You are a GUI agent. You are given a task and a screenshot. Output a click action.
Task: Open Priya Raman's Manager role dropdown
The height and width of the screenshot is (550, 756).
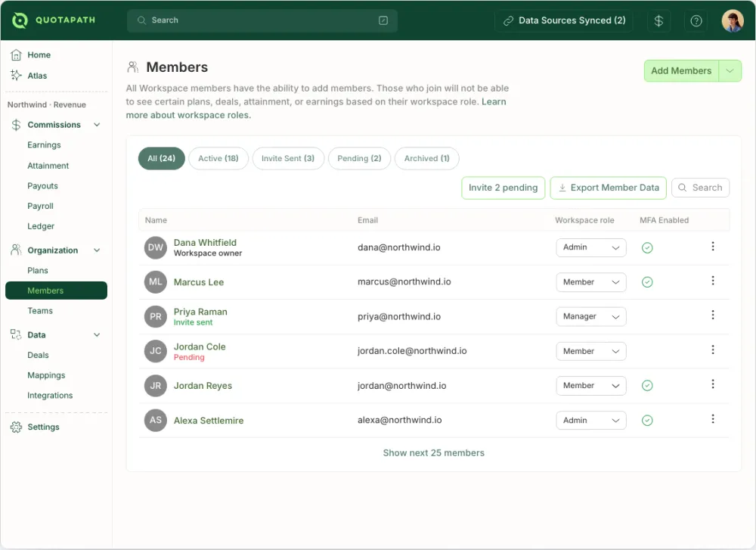pos(590,316)
